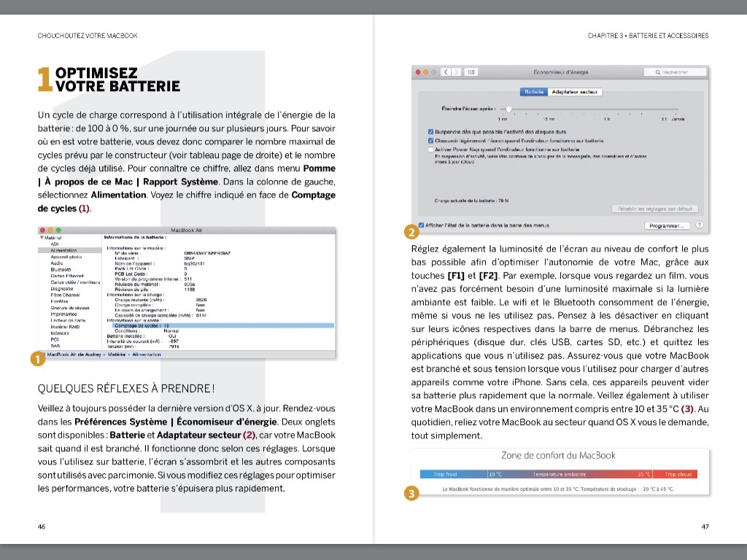Viewport: 747px width, 560px height.
Task: Switch to the Adaptateur secteur tab
Action: tap(575, 92)
